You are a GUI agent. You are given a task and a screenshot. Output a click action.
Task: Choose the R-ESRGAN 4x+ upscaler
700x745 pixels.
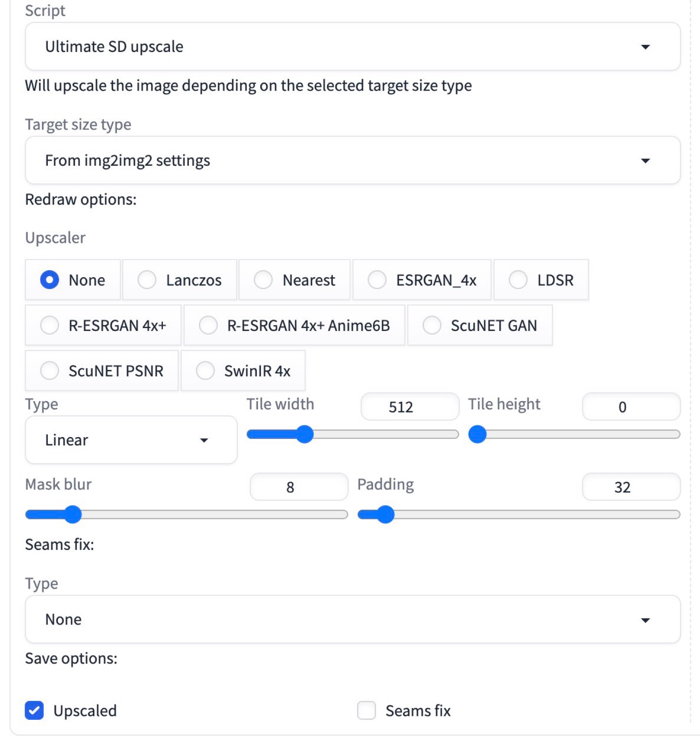50,326
